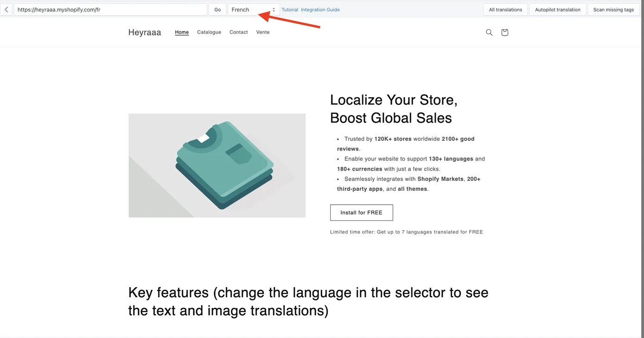Viewport: 644px width, 338px height.
Task: Click the folded shirts product image
Action: click(x=217, y=166)
